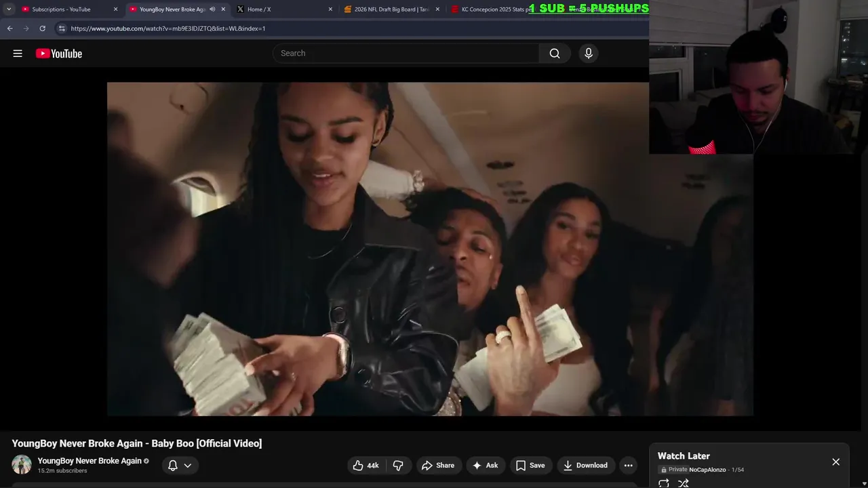Close the Watch Later playlist panel

(x=835, y=462)
